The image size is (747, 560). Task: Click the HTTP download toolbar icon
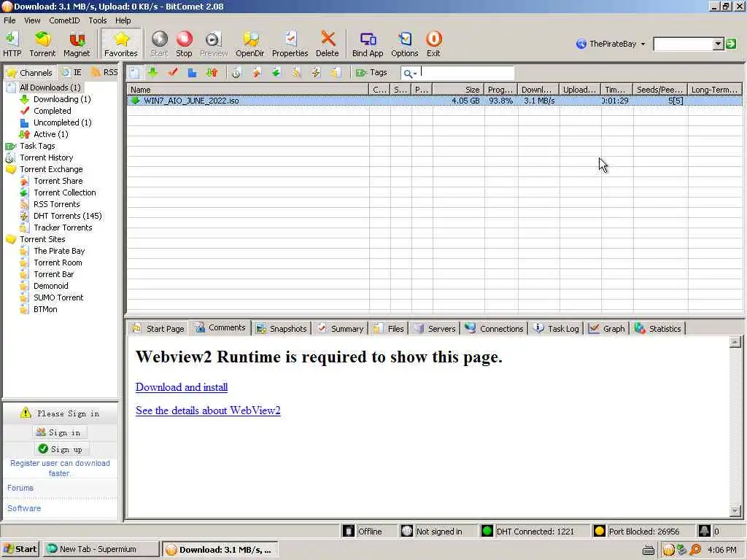[12, 44]
